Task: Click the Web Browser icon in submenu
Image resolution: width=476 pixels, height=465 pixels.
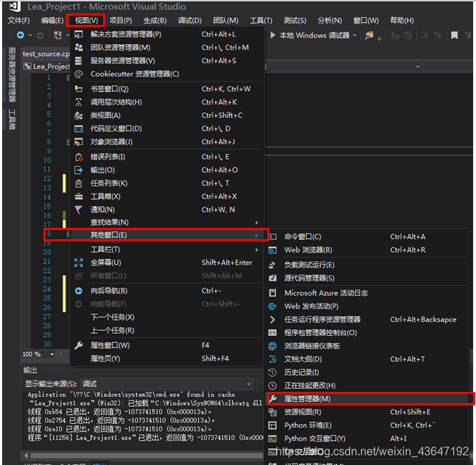Action: click(x=273, y=250)
